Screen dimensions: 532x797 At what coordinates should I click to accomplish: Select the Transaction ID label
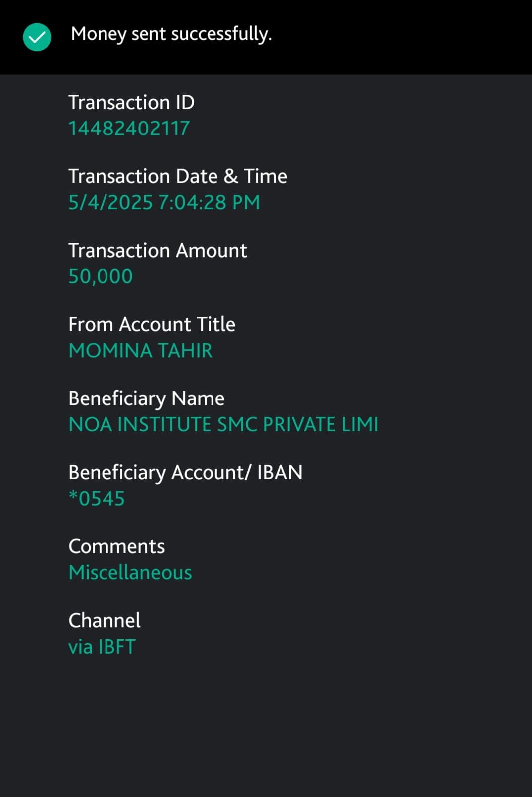(131, 102)
